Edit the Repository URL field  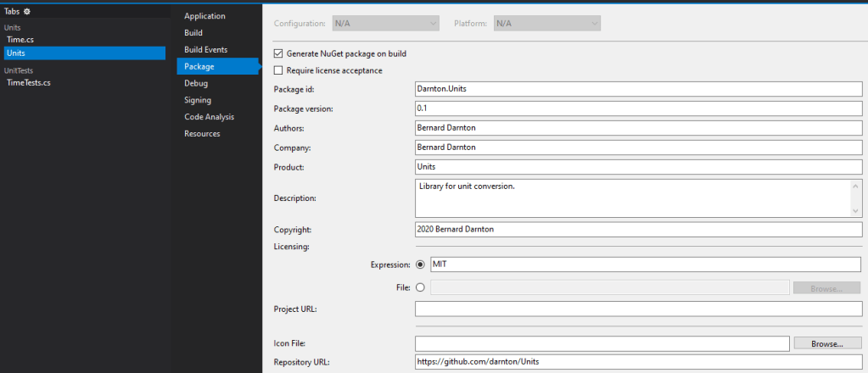[638, 362]
